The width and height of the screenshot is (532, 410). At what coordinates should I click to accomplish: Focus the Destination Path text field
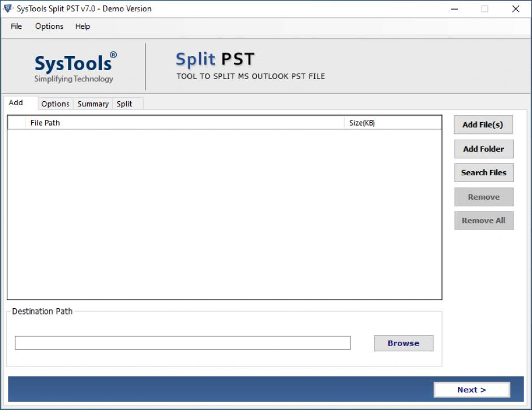click(183, 343)
